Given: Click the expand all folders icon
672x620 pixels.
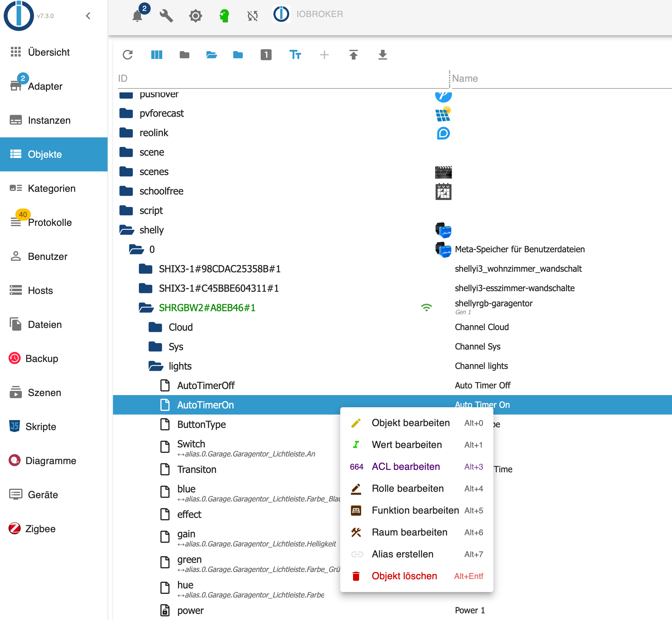Looking at the screenshot, I should tap(211, 55).
